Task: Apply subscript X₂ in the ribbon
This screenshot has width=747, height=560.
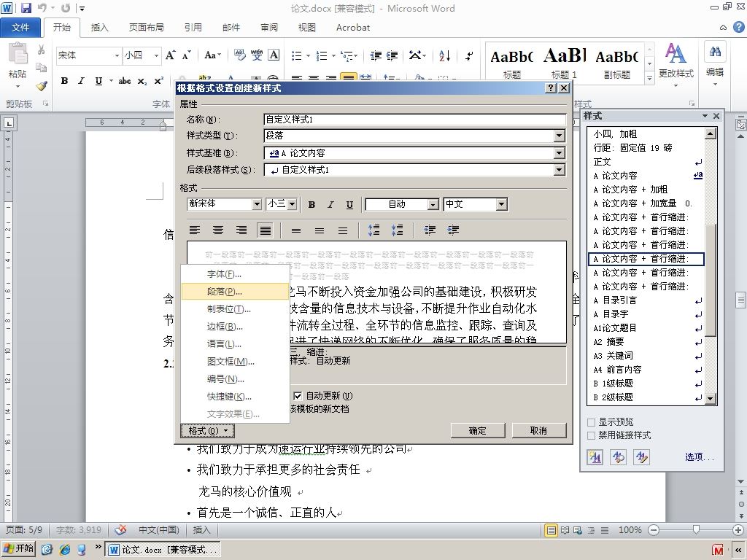Action: [142, 81]
